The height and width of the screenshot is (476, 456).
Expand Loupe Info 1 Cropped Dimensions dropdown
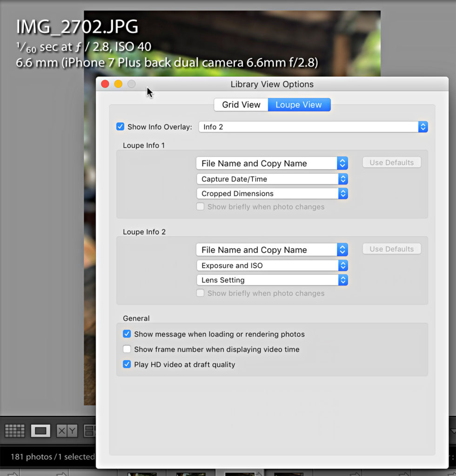pyautogui.click(x=272, y=193)
